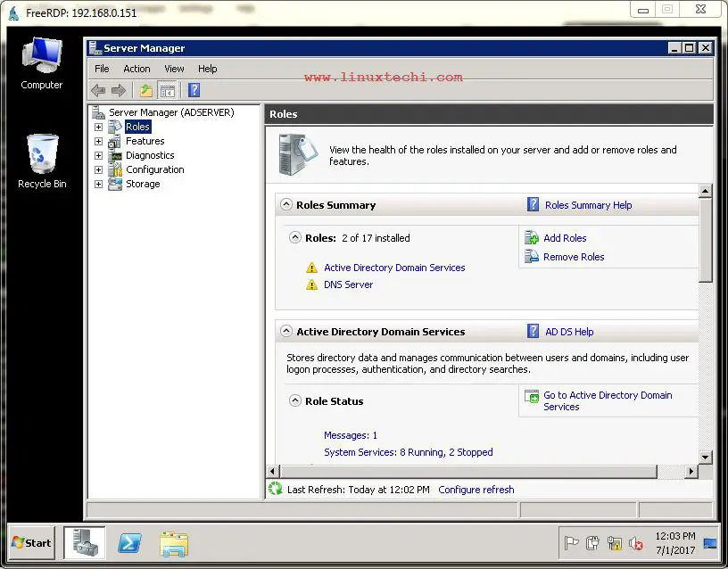This screenshot has width=728, height=569.
Task: Click the muted speaker tray icon
Action: (x=635, y=543)
